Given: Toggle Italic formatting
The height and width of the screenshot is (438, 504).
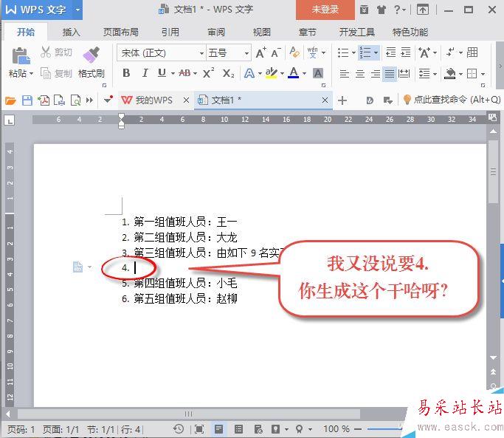Looking at the screenshot, I should click(145, 73).
